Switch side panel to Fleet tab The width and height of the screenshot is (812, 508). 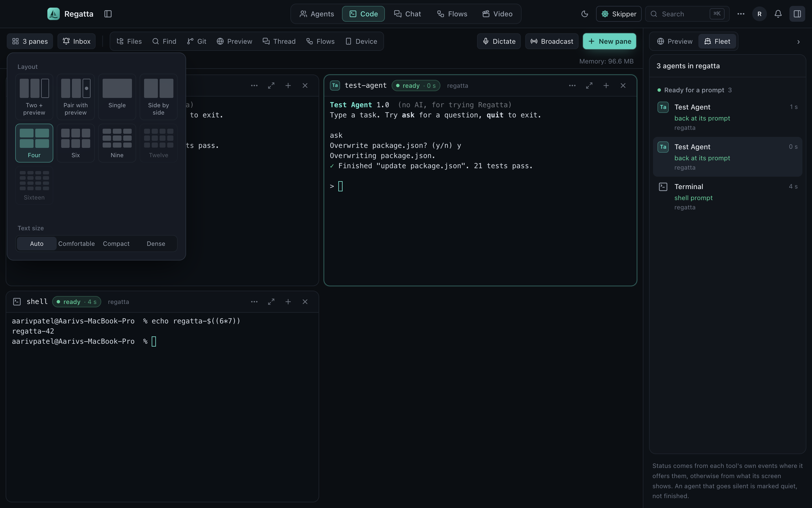717,41
